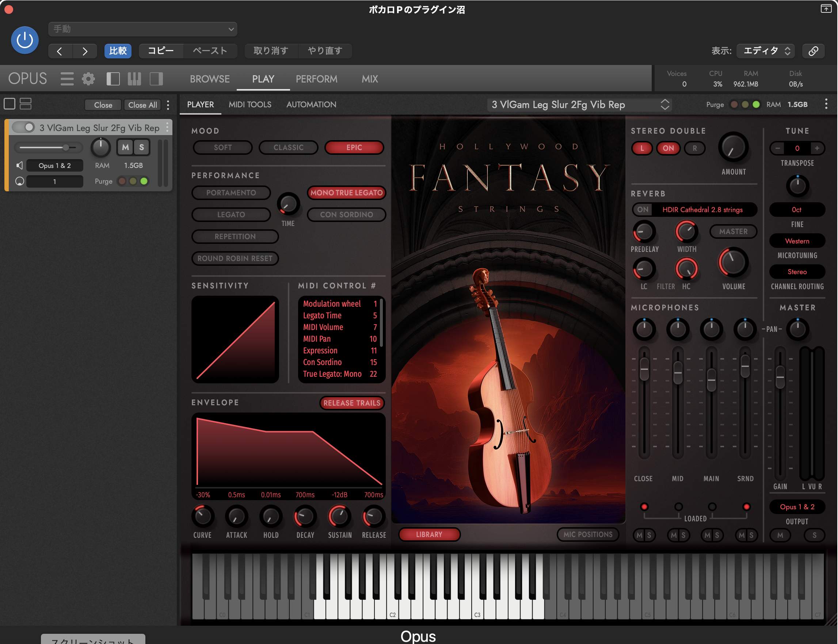Open the AUTOMATION tab
The image size is (838, 644).
pos(311,105)
